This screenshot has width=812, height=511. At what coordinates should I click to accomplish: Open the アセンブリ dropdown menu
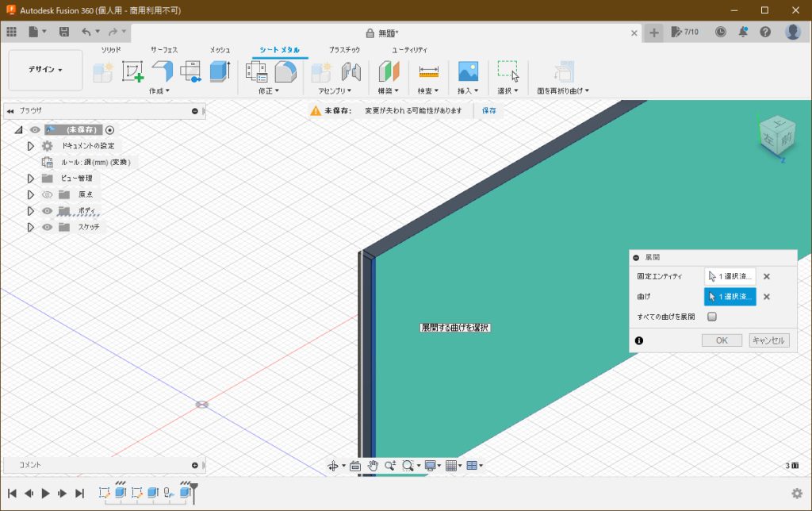[x=335, y=91]
